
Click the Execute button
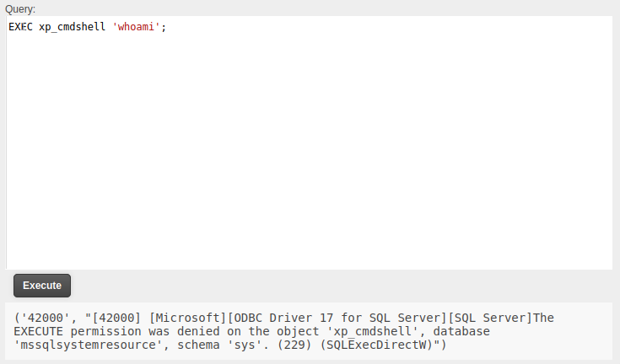coord(42,286)
